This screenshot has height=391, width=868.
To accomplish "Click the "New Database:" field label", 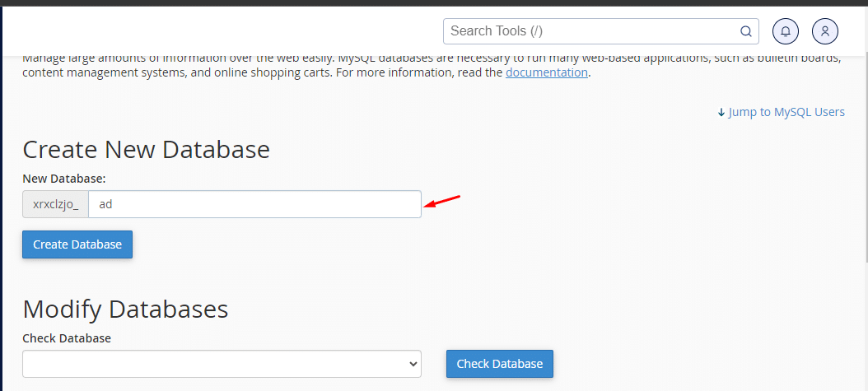I will (x=64, y=178).
